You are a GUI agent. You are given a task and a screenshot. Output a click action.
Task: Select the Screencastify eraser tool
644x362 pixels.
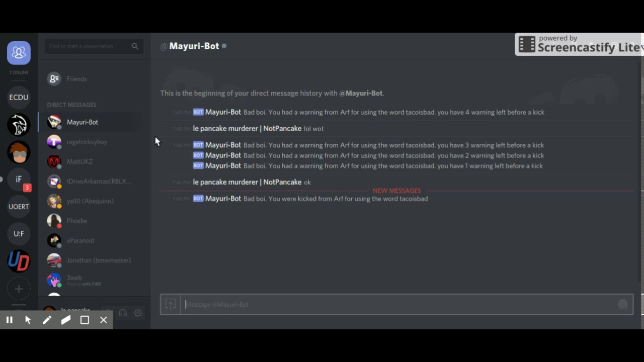pyautogui.click(x=66, y=320)
